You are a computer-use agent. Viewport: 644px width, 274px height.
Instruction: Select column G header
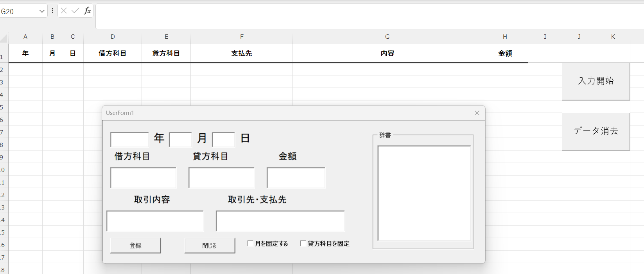(x=387, y=37)
